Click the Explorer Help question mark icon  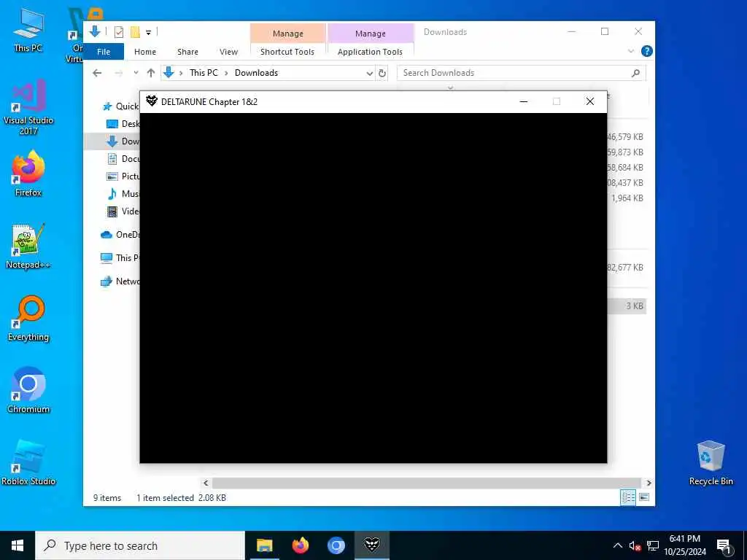(x=646, y=51)
